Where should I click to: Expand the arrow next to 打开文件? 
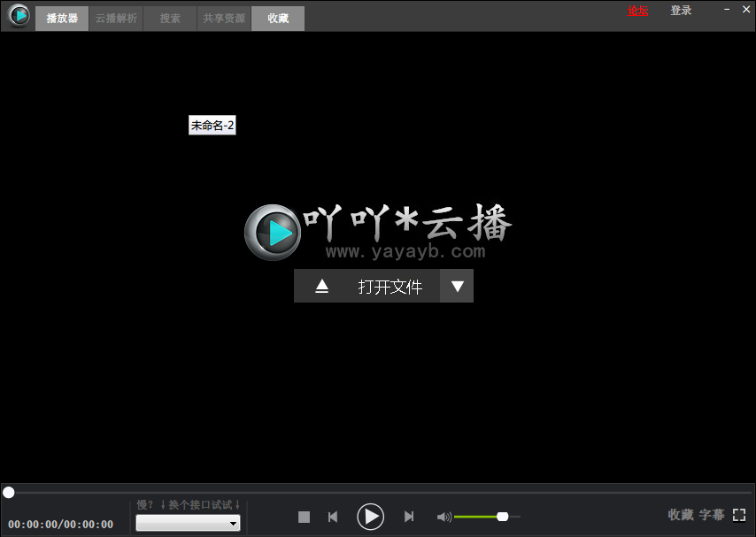[457, 287]
